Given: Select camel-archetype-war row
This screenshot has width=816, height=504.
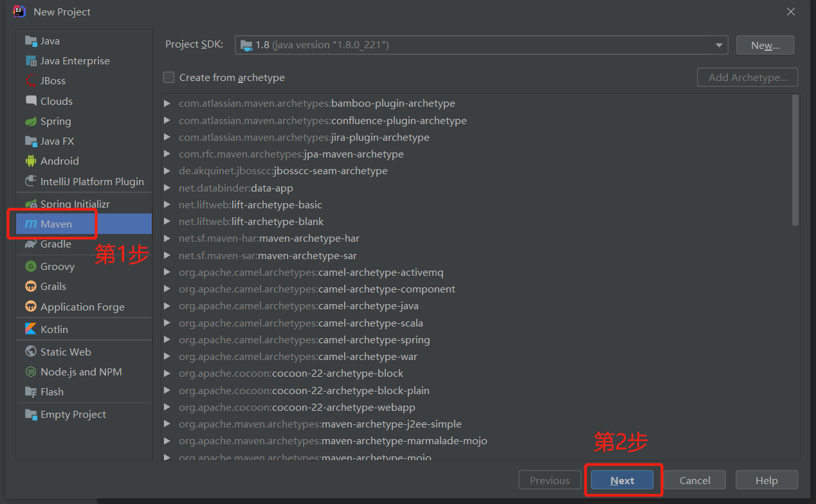Looking at the screenshot, I should (476, 357).
